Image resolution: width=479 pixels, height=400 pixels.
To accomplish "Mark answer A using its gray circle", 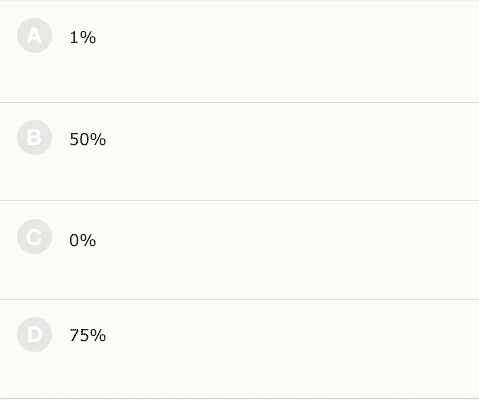I will [x=34, y=36].
